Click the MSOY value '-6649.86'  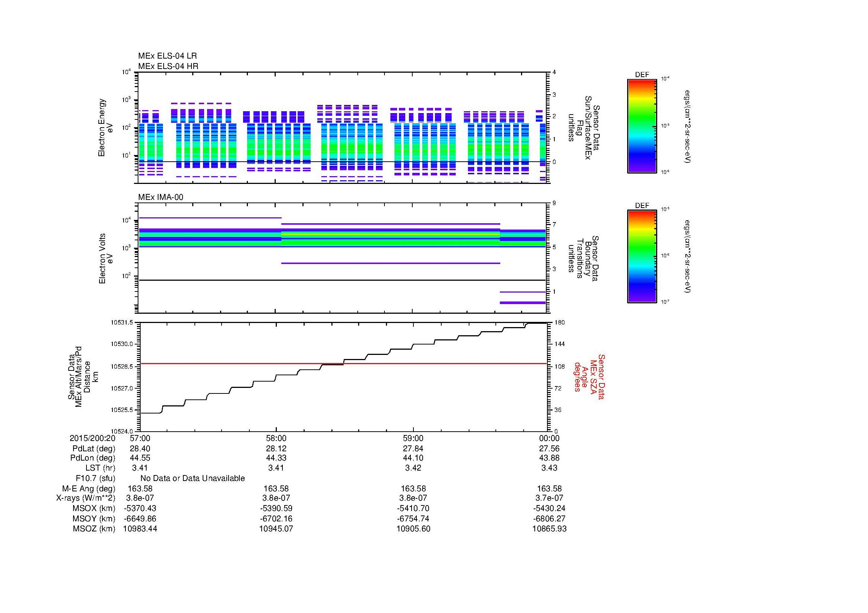pos(140,518)
